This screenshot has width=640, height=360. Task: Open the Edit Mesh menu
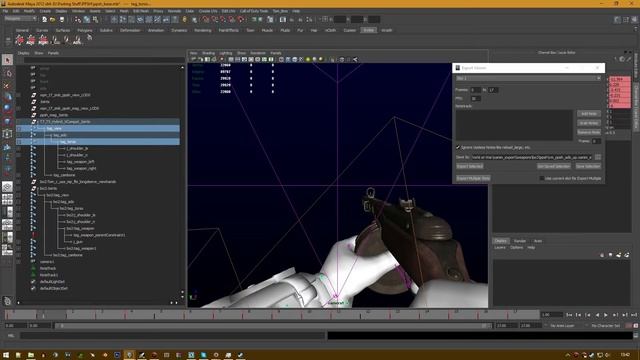pyautogui.click(x=141, y=11)
